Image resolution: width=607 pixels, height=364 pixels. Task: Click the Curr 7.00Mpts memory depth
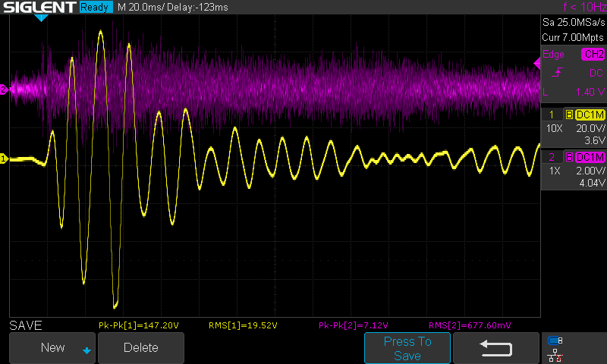(573, 37)
